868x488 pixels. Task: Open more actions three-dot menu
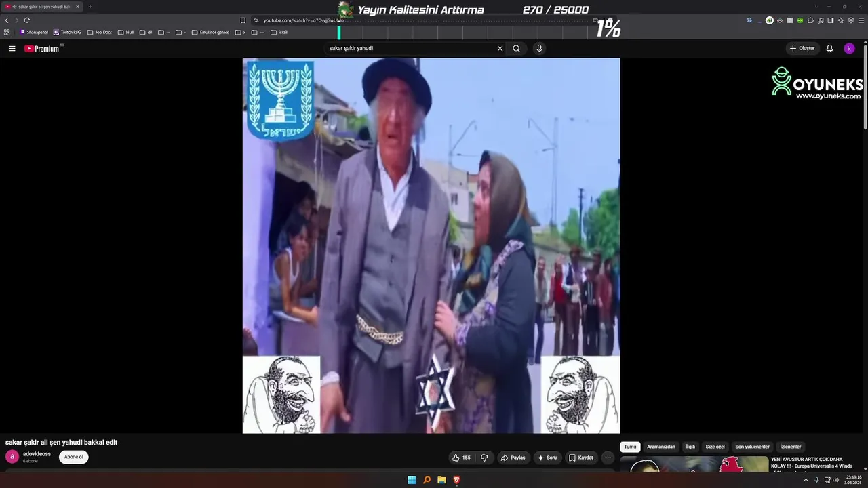pyautogui.click(x=608, y=457)
